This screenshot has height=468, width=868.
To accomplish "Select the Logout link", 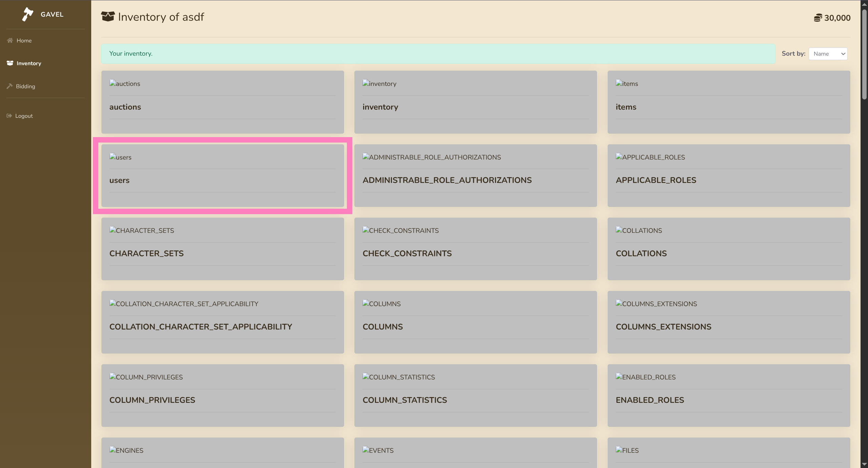I will click(24, 116).
